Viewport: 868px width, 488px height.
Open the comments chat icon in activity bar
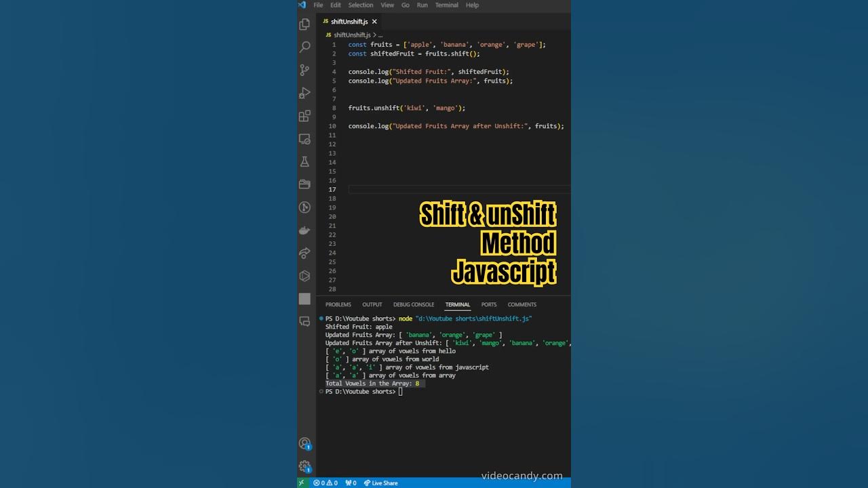coord(304,321)
